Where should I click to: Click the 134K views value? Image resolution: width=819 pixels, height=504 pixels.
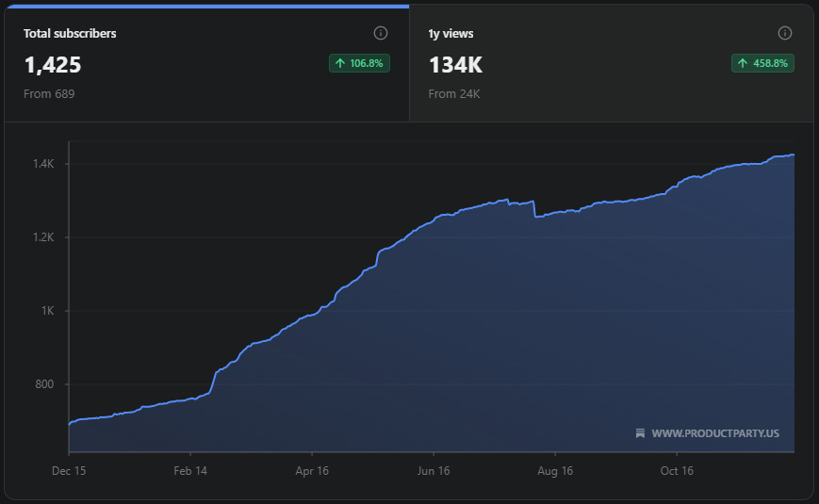tap(455, 65)
